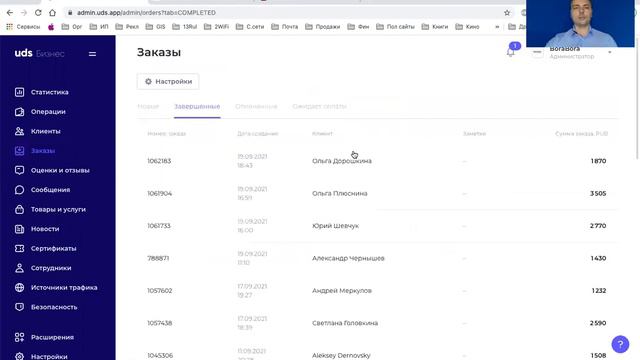Select client Андрей Меркулов
Viewport: 640px width, 360px height.
click(x=342, y=291)
